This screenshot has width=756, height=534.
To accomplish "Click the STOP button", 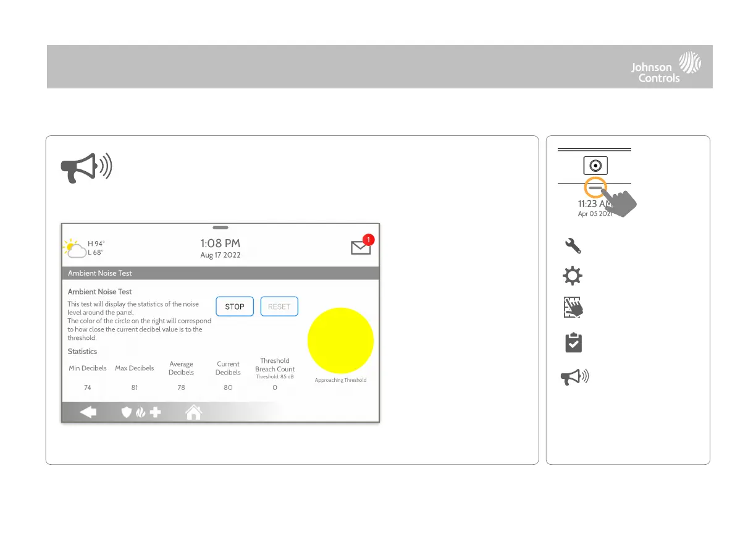I will click(x=235, y=307).
